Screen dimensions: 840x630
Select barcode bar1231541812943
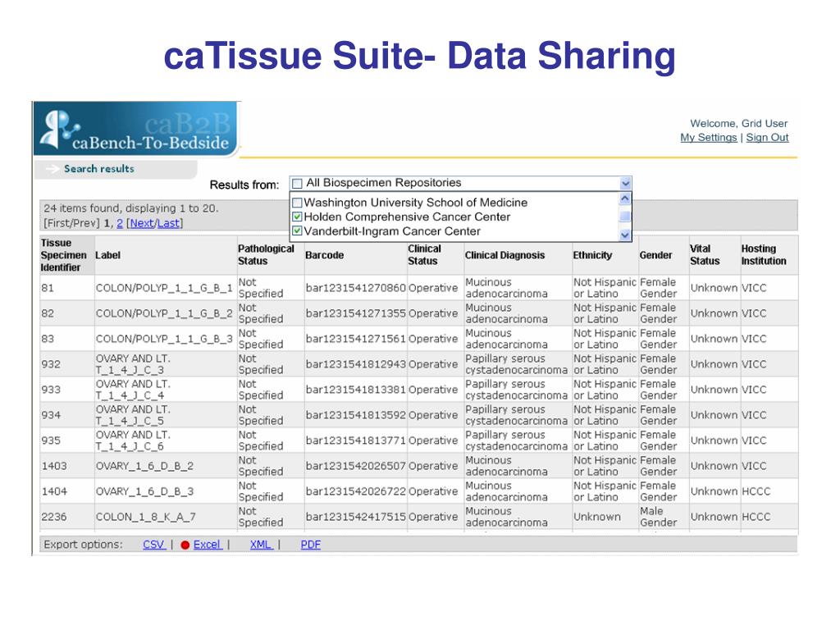(x=356, y=364)
